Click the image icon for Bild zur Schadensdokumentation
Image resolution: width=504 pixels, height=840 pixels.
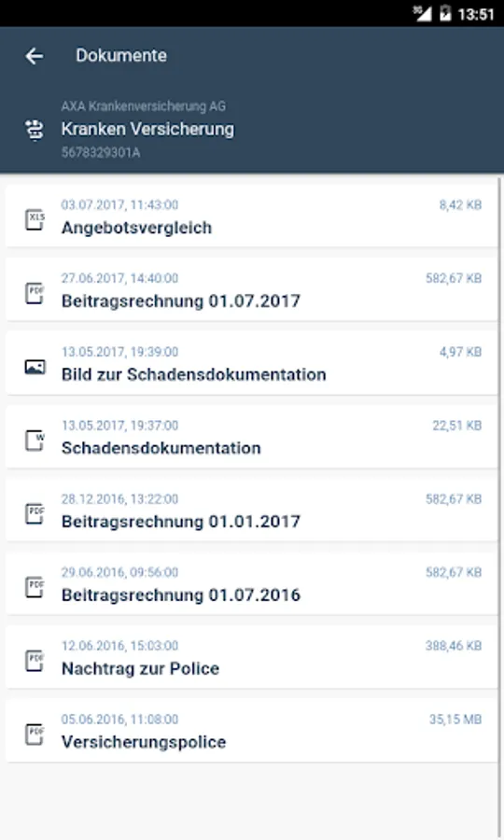(x=35, y=367)
